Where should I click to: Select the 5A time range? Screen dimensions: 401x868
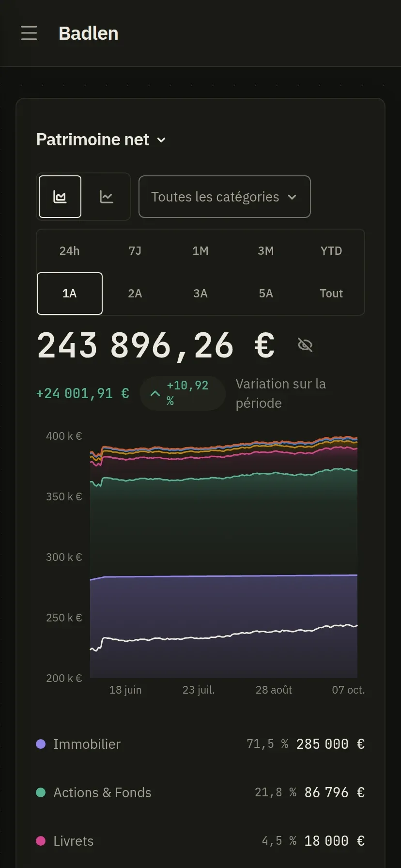[x=266, y=294]
